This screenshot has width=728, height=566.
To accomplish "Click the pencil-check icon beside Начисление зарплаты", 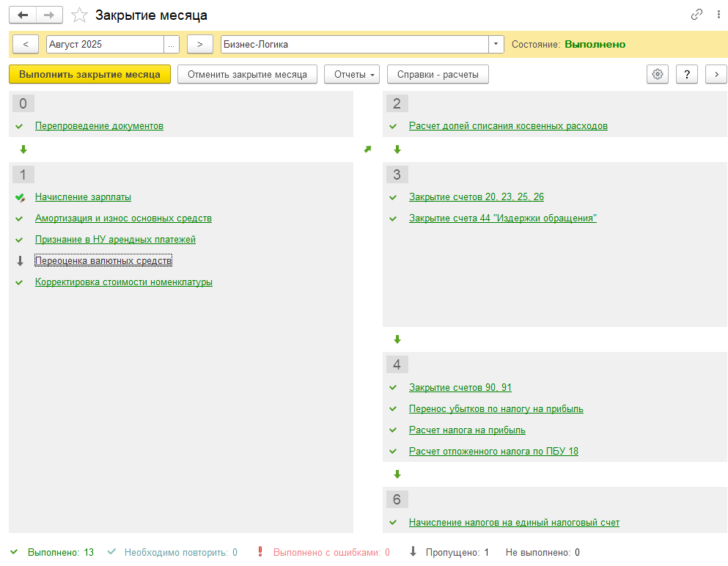I will (x=20, y=197).
